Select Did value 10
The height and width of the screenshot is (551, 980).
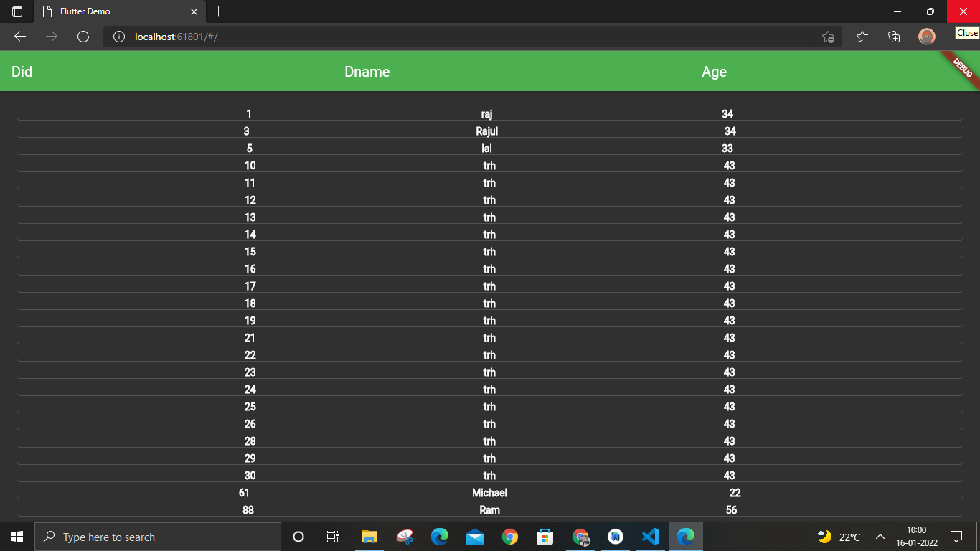pos(250,166)
